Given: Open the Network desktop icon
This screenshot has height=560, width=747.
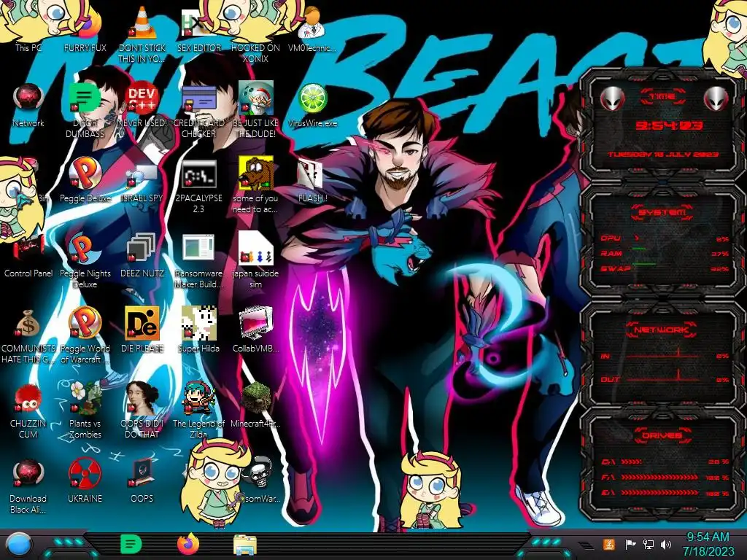Looking at the screenshot, I should click(28, 106).
